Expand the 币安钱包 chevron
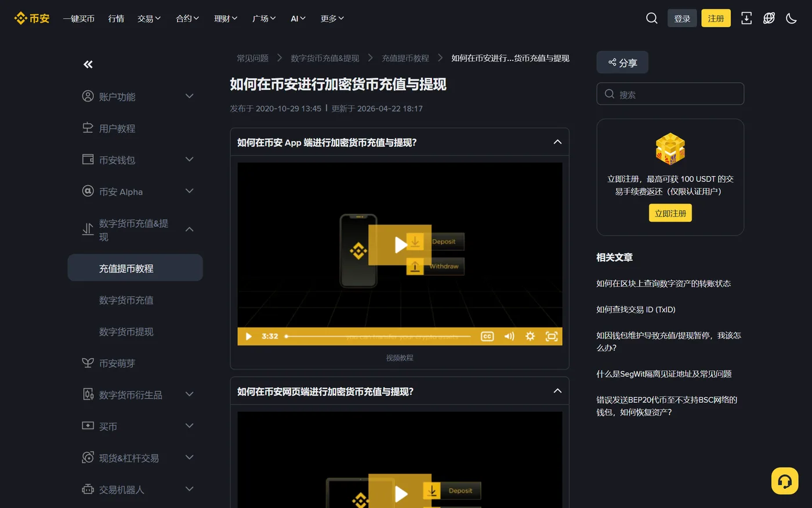This screenshot has height=508, width=812. [x=189, y=159]
